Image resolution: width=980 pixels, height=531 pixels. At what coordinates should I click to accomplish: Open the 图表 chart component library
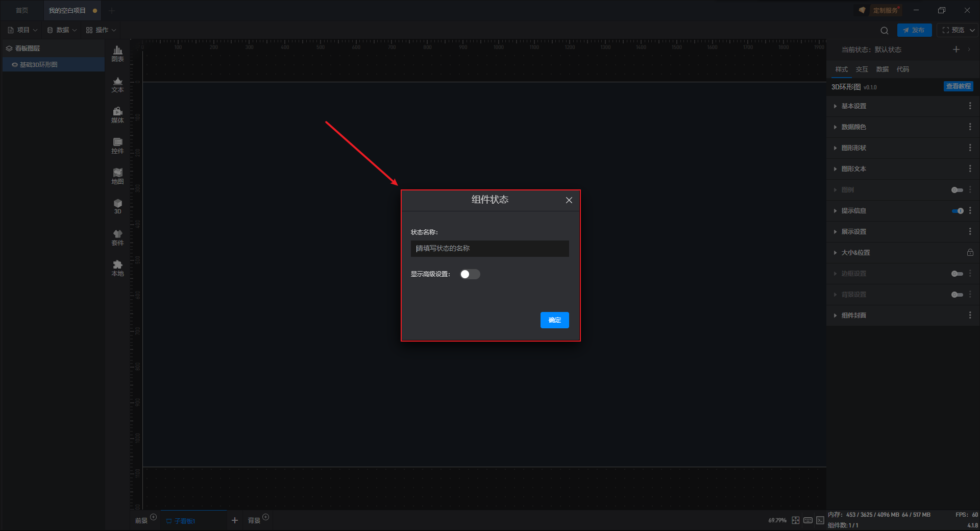pyautogui.click(x=117, y=54)
